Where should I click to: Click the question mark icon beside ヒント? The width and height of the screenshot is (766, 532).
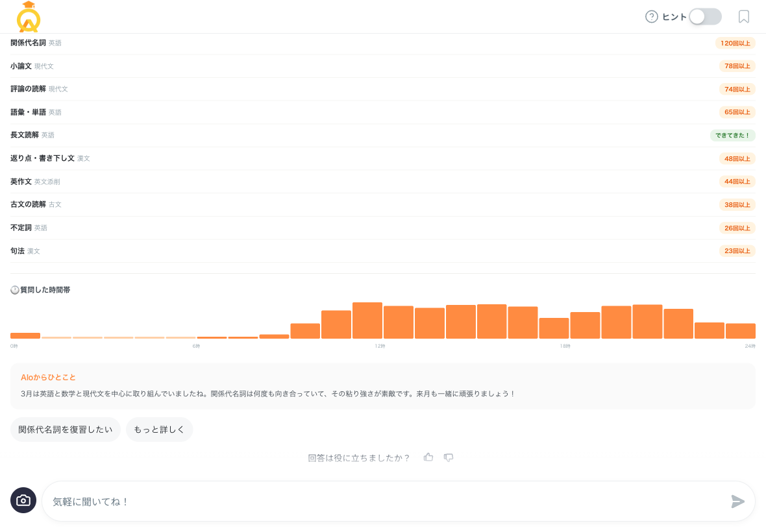(x=651, y=17)
